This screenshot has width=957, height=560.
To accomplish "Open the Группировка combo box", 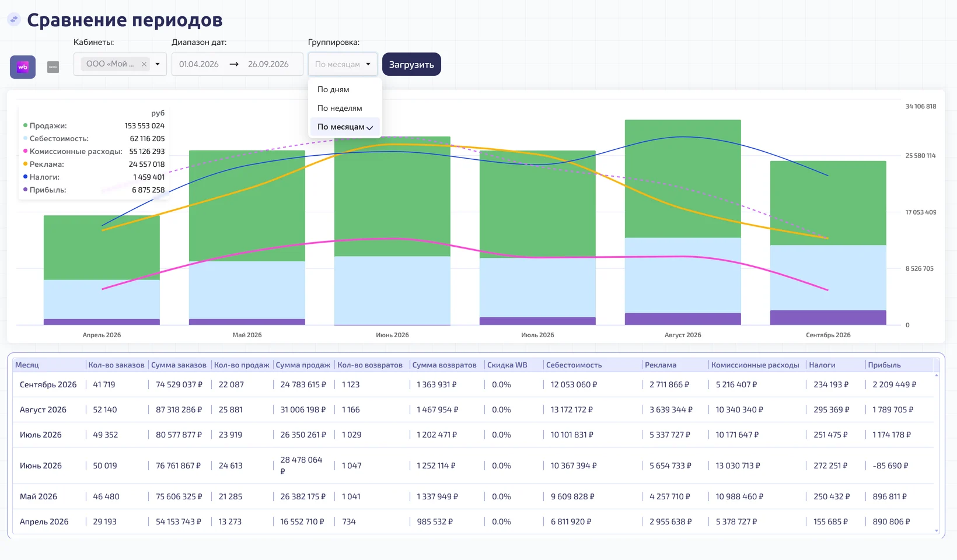I will click(343, 64).
